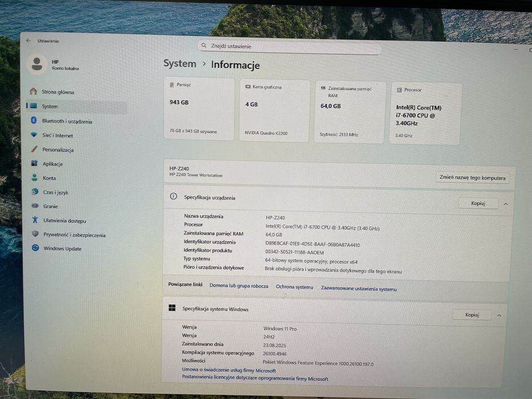Select the installation date 23.08.2025
Viewport: 532px width, 399px height.
pyautogui.click(x=274, y=345)
